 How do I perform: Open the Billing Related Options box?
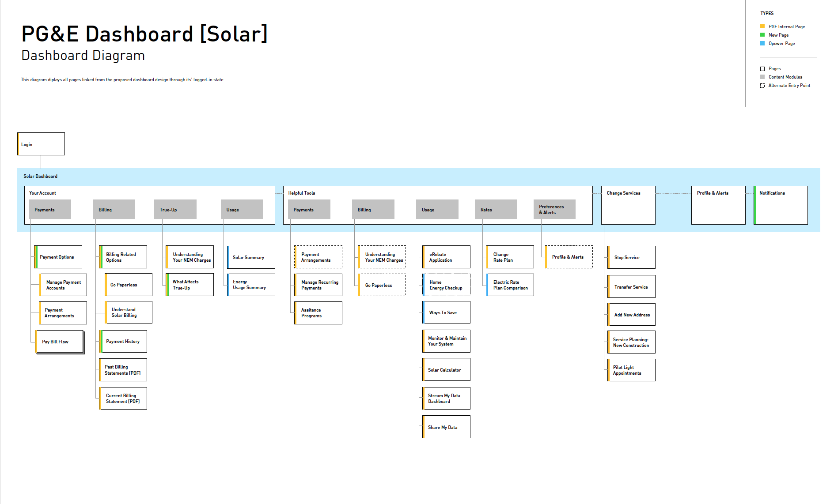[x=123, y=257]
